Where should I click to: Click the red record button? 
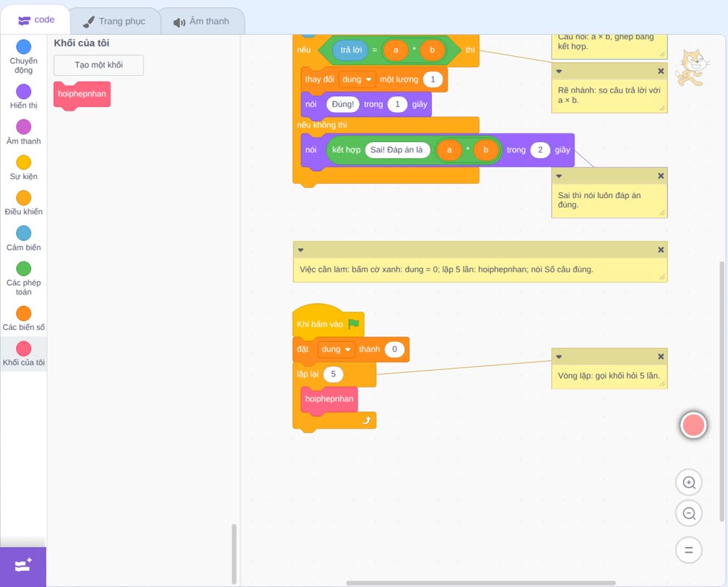[x=693, y=425]
